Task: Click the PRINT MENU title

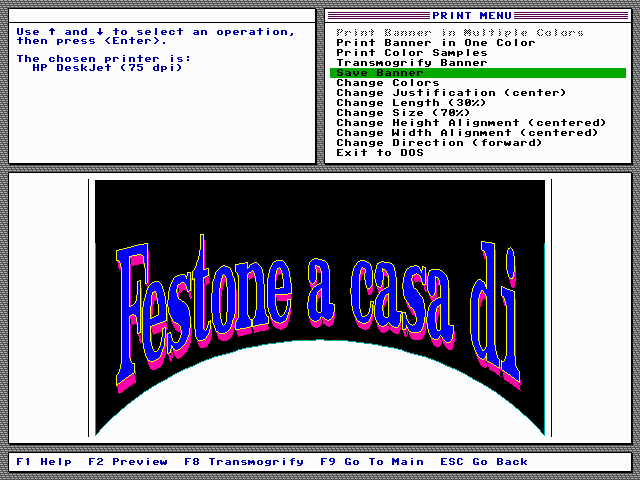Action: tap(472, 16)
